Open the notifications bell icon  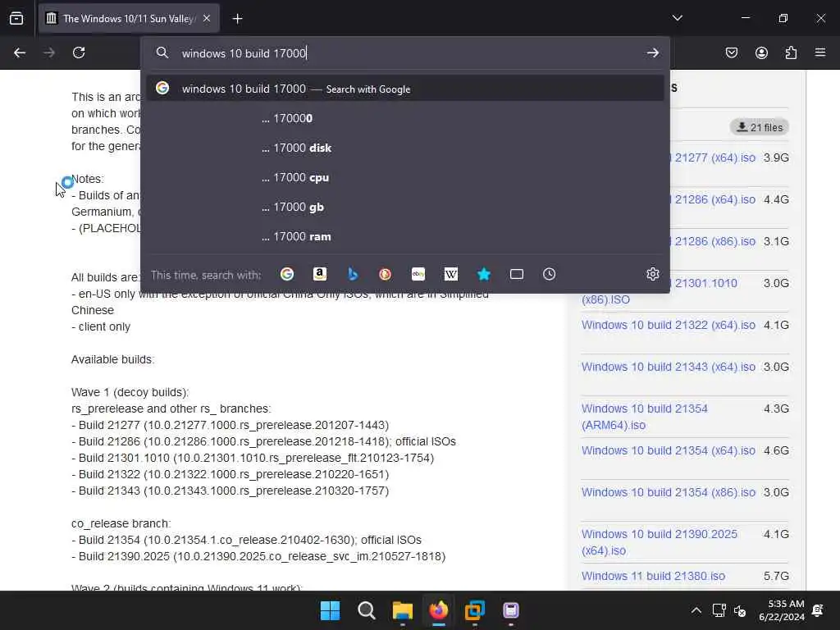[818, 610]
